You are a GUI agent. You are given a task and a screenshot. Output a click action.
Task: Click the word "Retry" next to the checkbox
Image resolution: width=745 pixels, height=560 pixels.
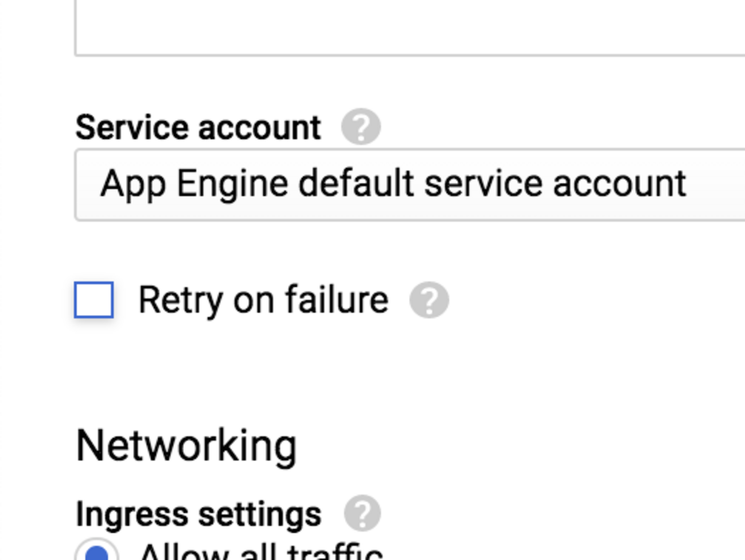click(180, 301)
